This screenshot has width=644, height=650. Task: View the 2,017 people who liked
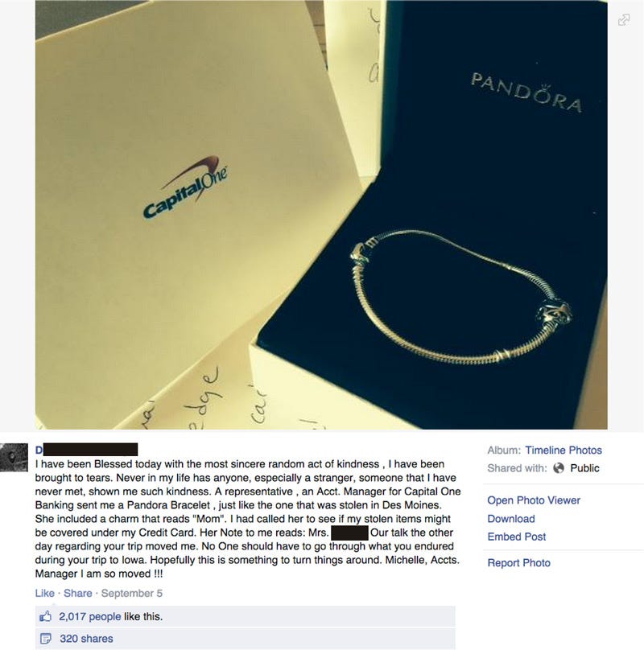(x=89, y=616)
